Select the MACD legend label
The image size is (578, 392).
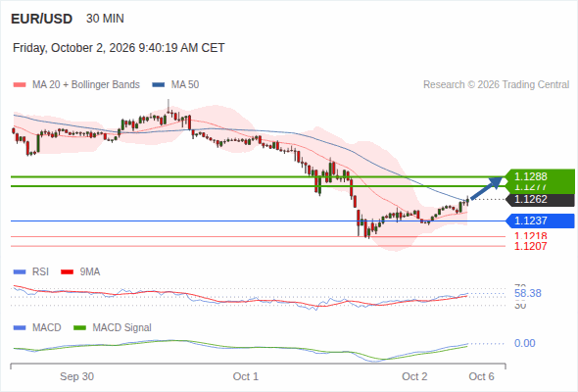pos(47,328)
